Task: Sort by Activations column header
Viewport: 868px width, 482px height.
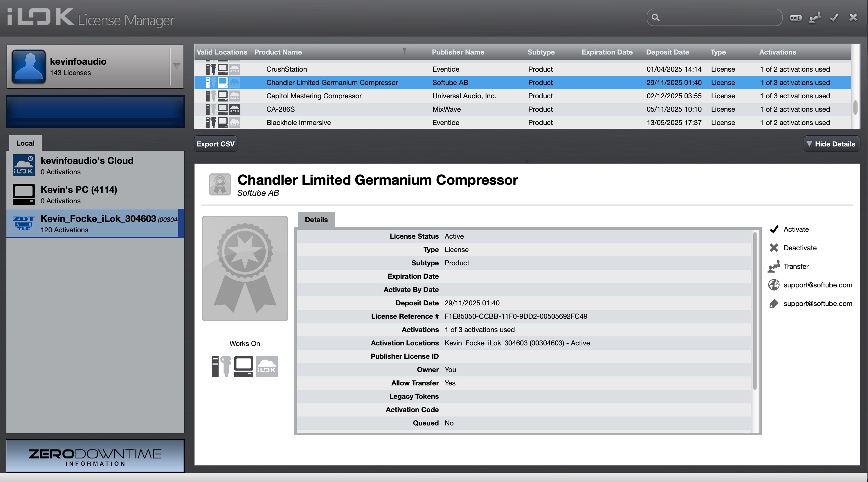Action: pyautogui.click(x=777, y=52)
